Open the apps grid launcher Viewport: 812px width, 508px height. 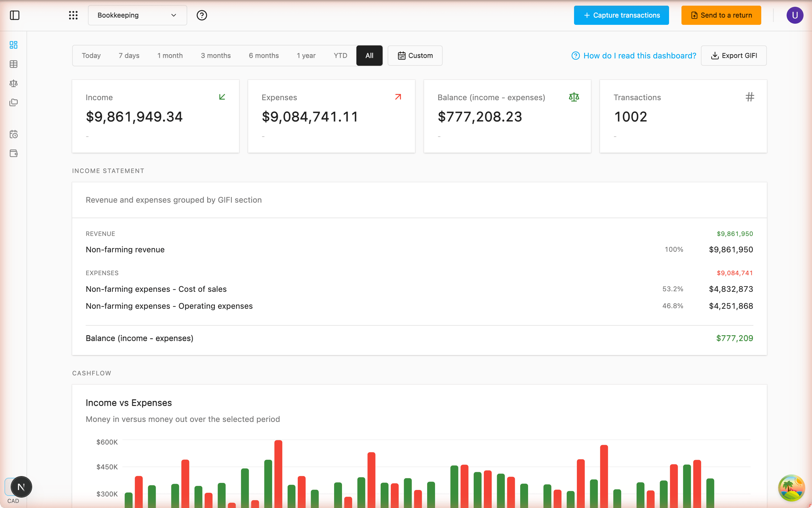pyautogui.click(x=73, y=15)
